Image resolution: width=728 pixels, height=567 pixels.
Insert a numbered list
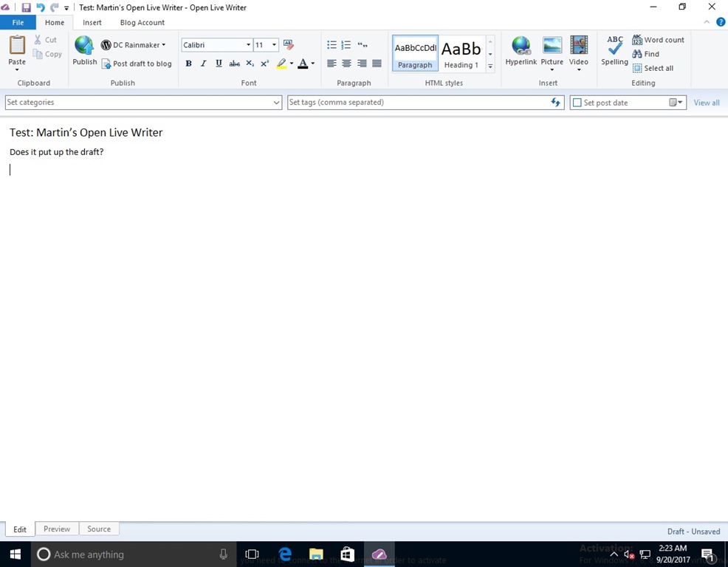click(x=346, y=44)
